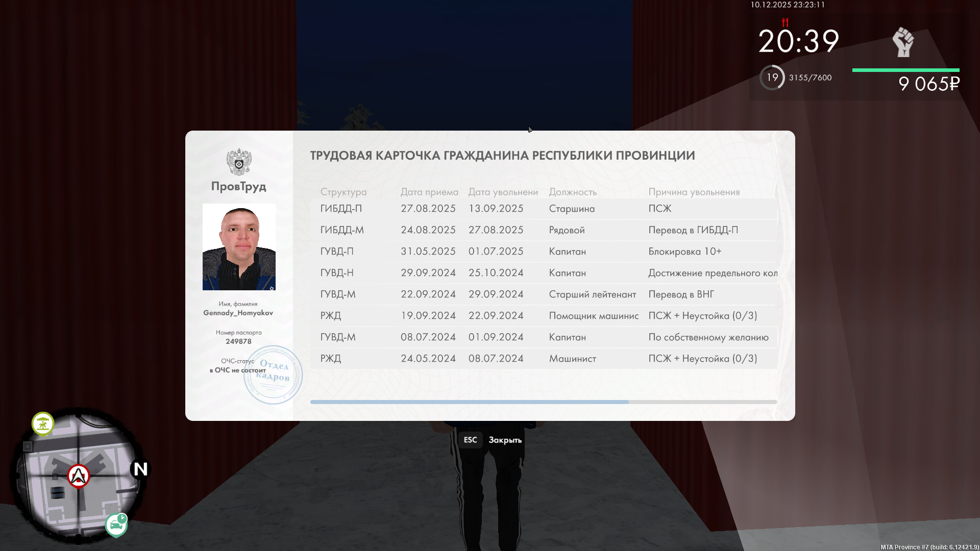Click the citizen portrait photo
This screenshot has height=551, width=980.
(x=239, y=247)
